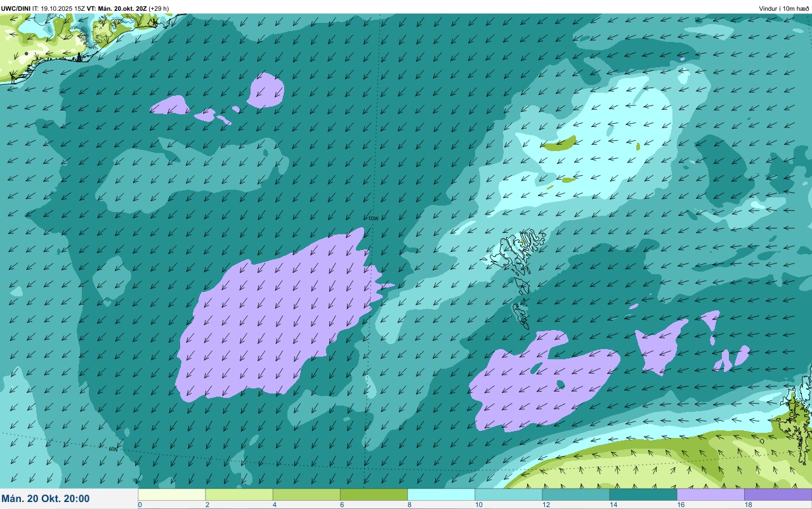Screen dimensions: 812x509
Task: Click the 'UWC/DINI' model label
Action: tap(16, 8)
